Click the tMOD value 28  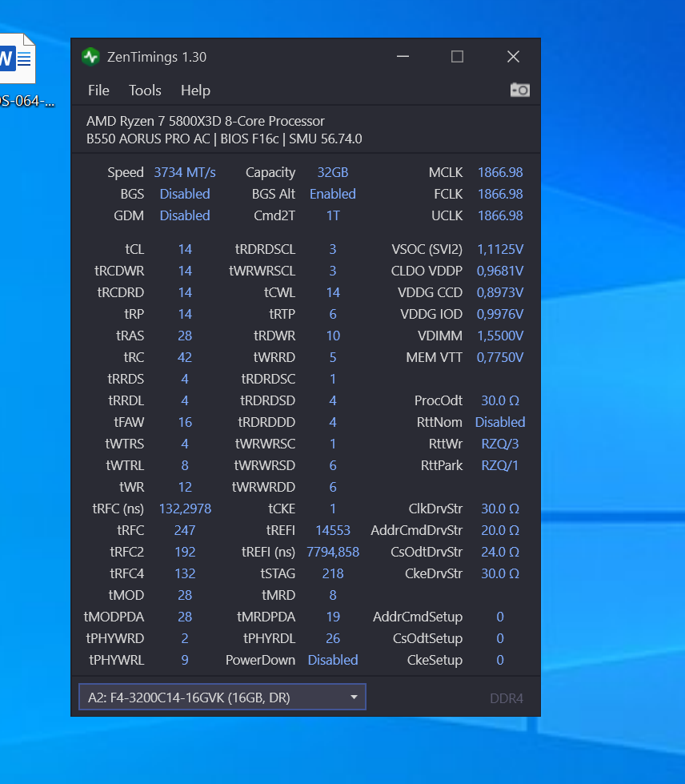click(185, 596)
